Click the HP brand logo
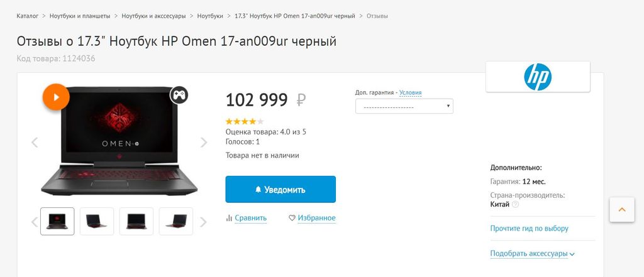 pyautogui.click(x=538, y=77)
